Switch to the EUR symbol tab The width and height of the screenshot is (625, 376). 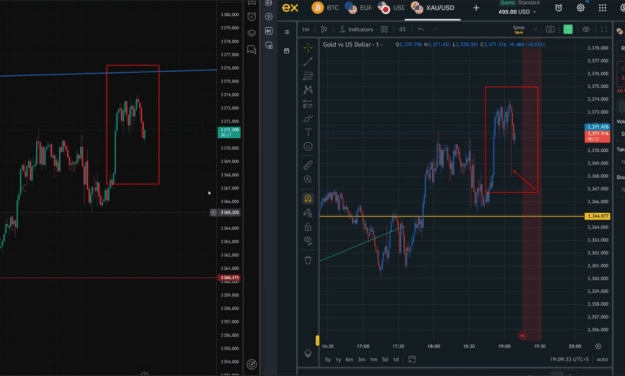[358, 8]
